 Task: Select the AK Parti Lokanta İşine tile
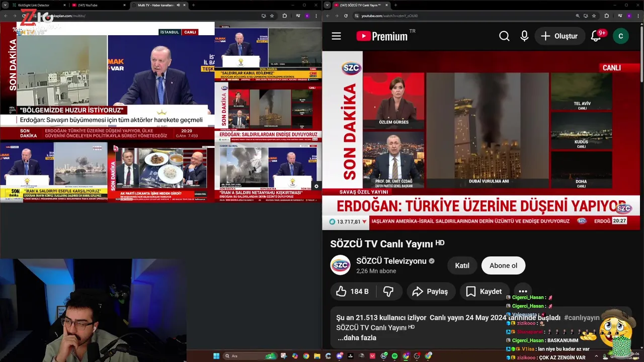click(x=161, y=172)
